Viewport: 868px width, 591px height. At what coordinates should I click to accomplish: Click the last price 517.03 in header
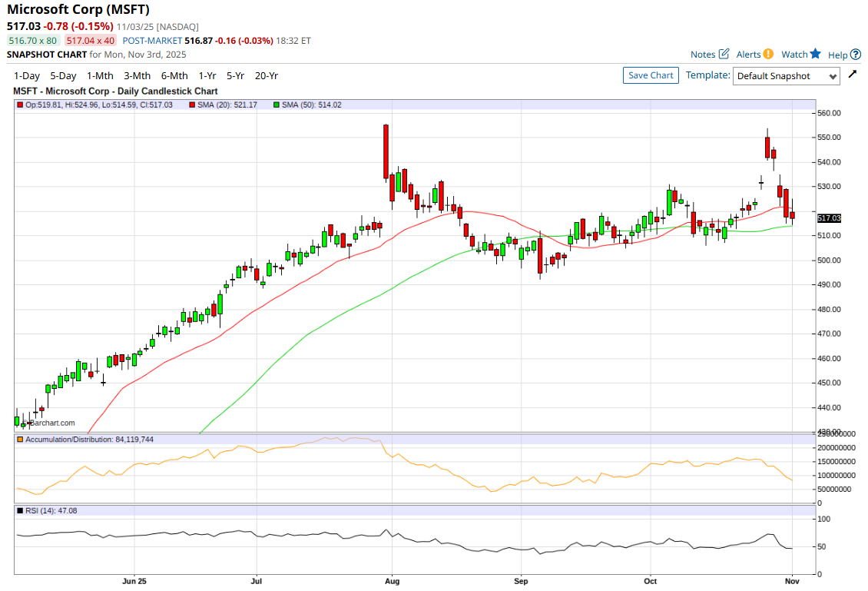click(x=24, y=26)
